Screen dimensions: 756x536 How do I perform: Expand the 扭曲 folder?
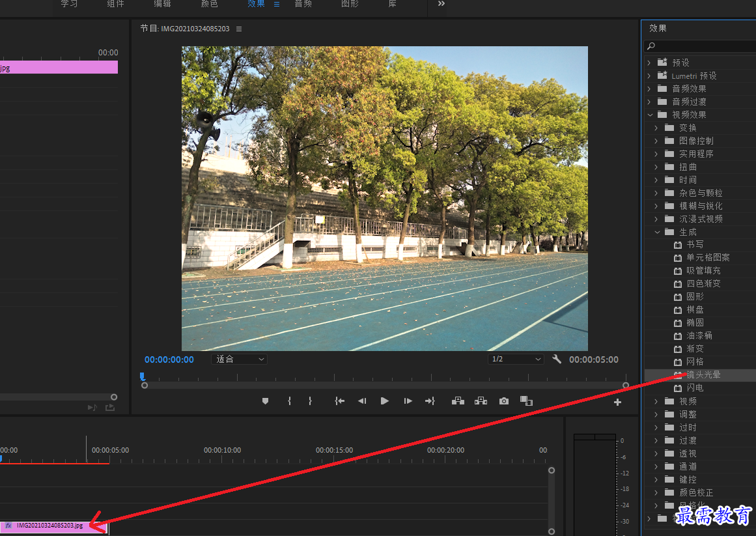(x=656, y=167)
